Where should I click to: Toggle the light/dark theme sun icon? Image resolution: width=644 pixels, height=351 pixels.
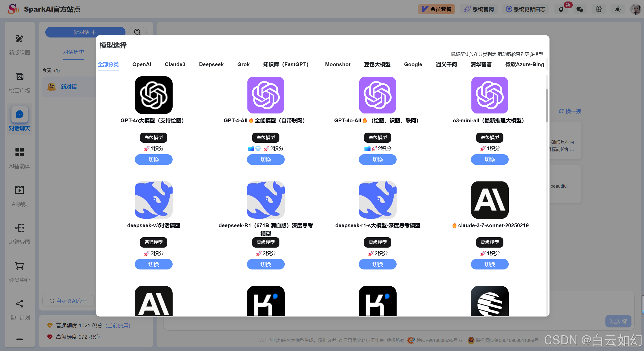[618, 9]
